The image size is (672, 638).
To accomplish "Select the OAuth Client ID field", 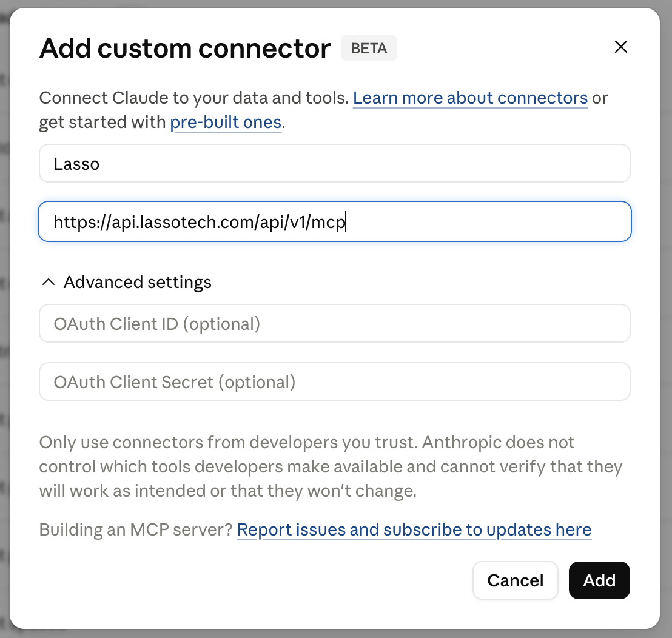I will click(x=335, y=323).
